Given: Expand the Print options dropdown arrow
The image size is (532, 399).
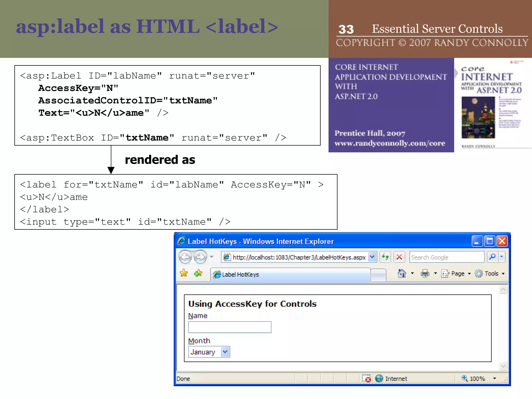Looking at the screenshot, I should [435, 274].
